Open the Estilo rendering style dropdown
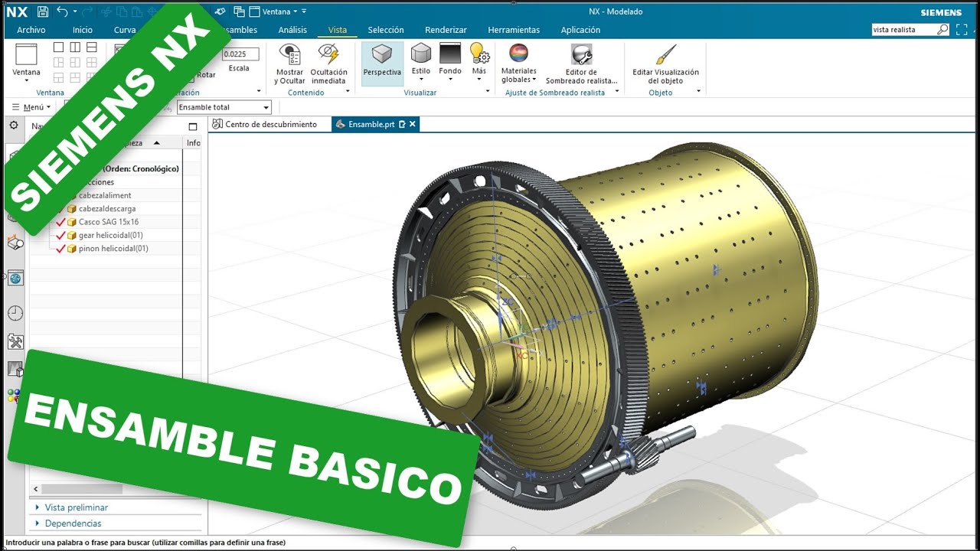 click(x=421, y=63)
